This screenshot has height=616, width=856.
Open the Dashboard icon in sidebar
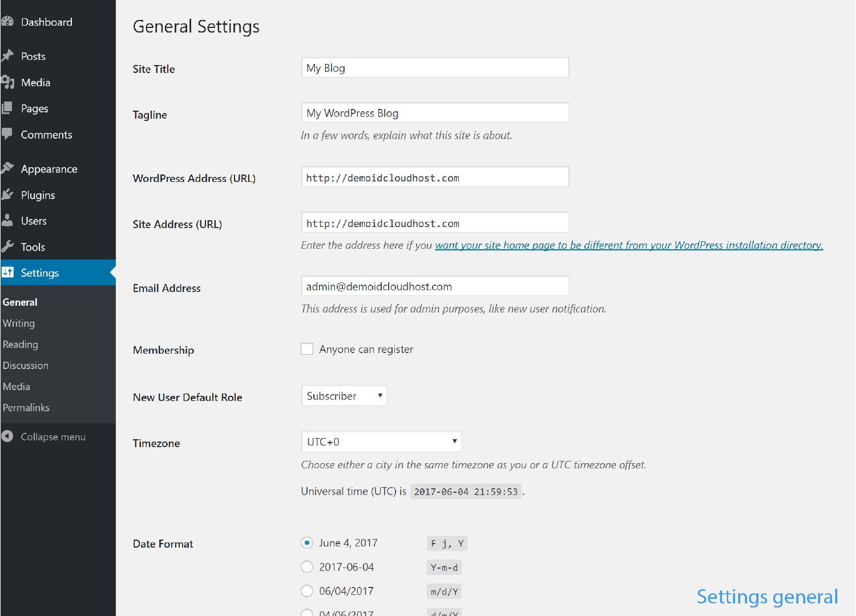[x=8, y=21]
